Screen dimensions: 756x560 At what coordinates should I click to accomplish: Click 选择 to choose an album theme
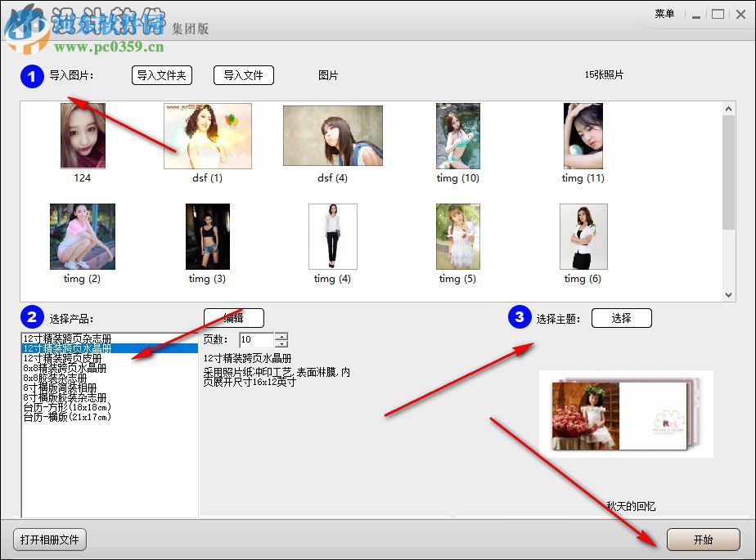click(622, 318)
